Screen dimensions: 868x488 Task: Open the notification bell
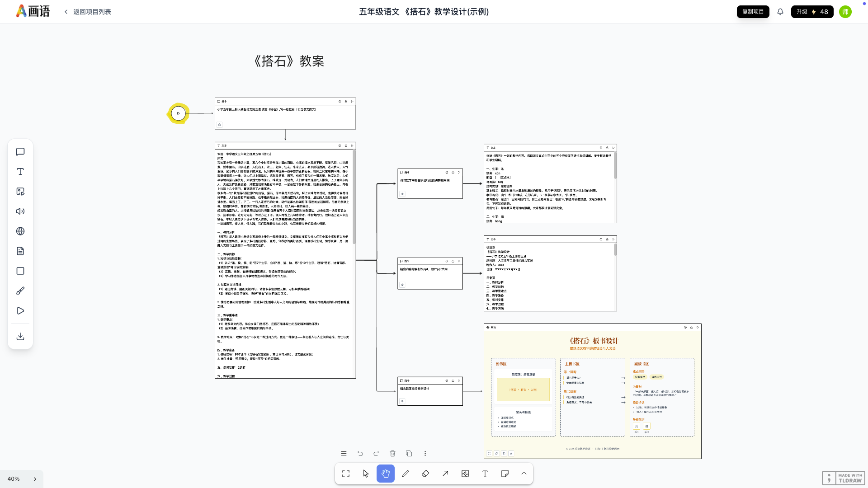(x=780, y=12)
